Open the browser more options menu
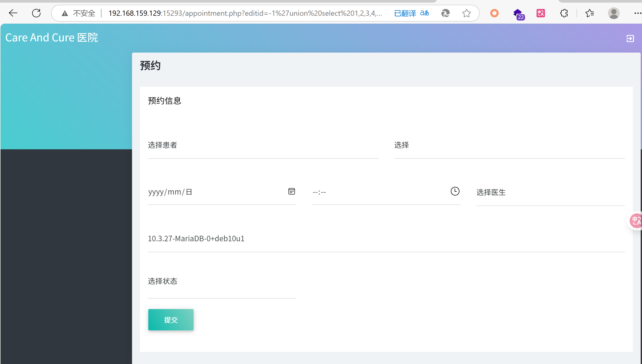Viewport: 642px width, 364px height. [x=637, y=13]
